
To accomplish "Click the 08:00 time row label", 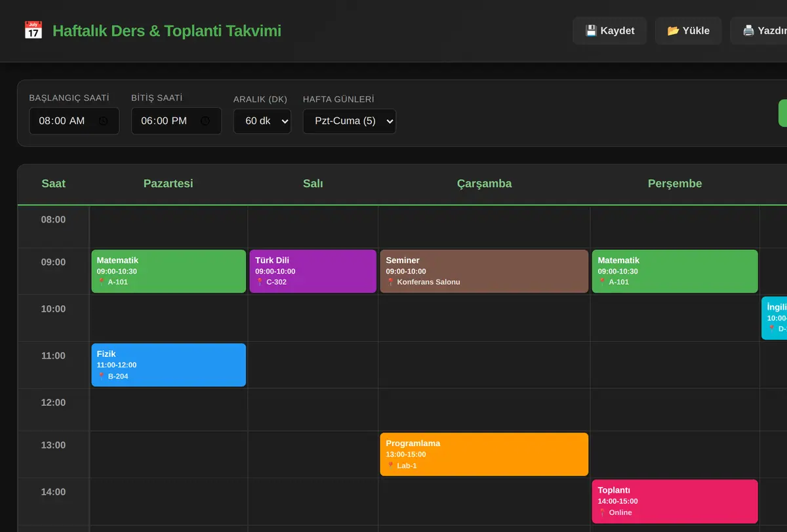I will (x=54, y=220).
